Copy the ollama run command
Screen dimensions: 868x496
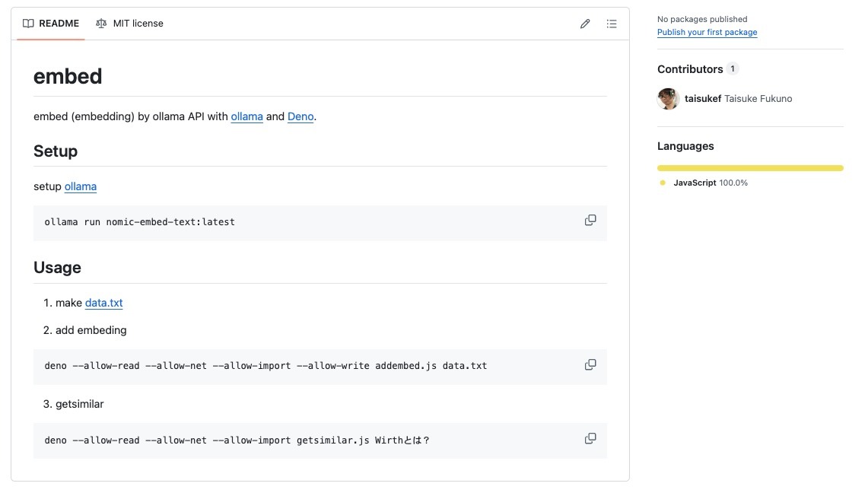(x=590, y=221)
